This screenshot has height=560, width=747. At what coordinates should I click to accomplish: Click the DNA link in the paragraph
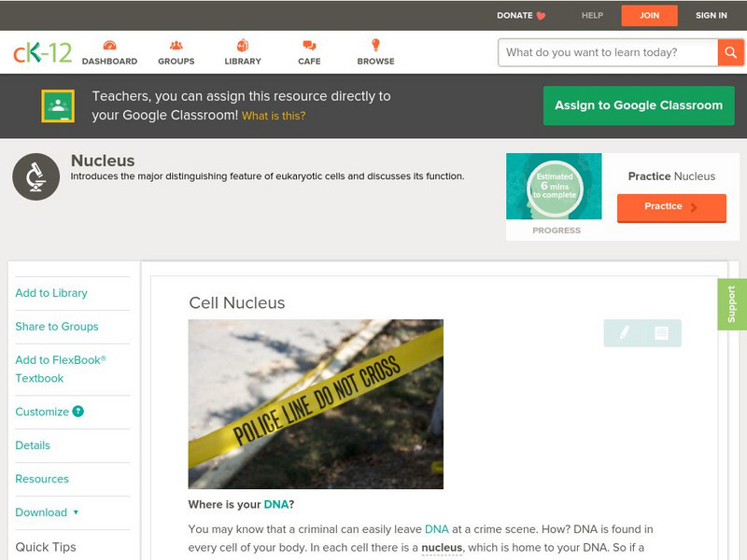tap(437, 529)
